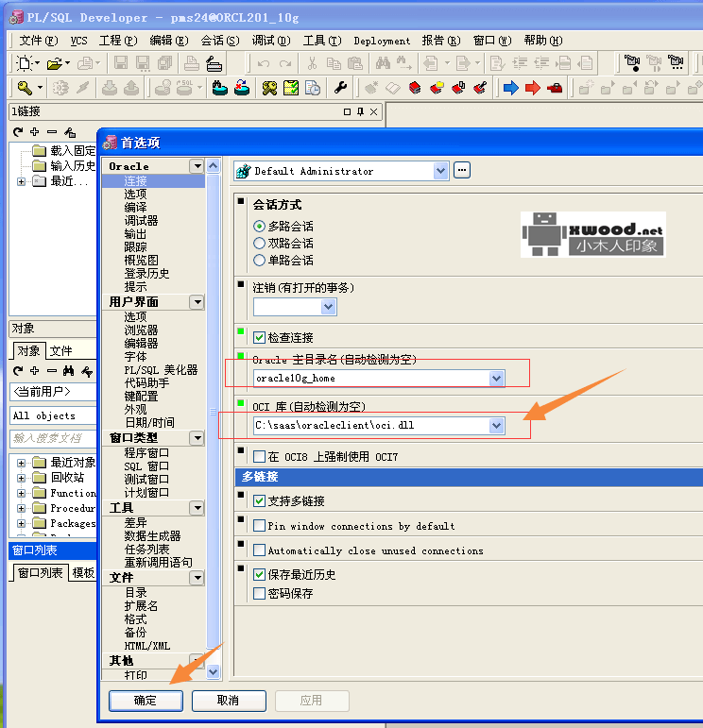Viewport: 703px width, 728px height.
Task: Toggle the 支持多链接 checkbox
Action: (259, 501)
